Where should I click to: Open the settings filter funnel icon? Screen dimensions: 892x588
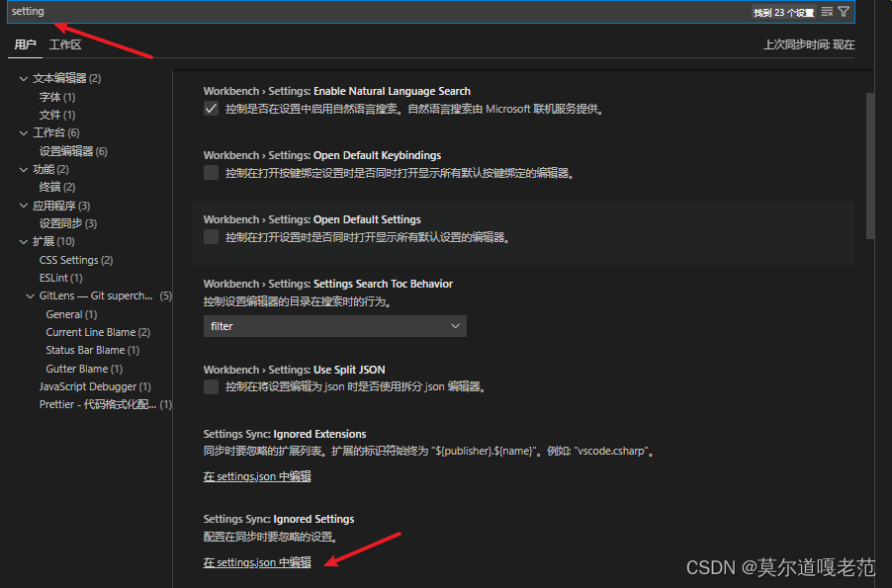click(844, 12)
